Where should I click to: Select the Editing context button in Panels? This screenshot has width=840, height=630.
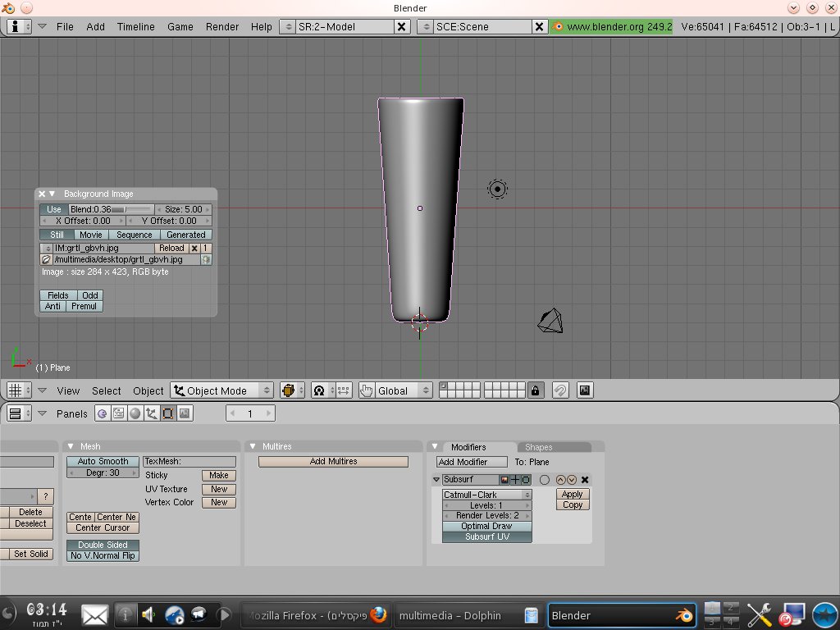tap(167, 414)
